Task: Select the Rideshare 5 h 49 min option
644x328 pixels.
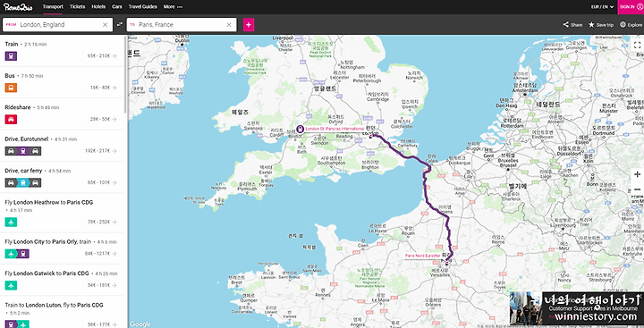Action: click(x=62, y=114)
